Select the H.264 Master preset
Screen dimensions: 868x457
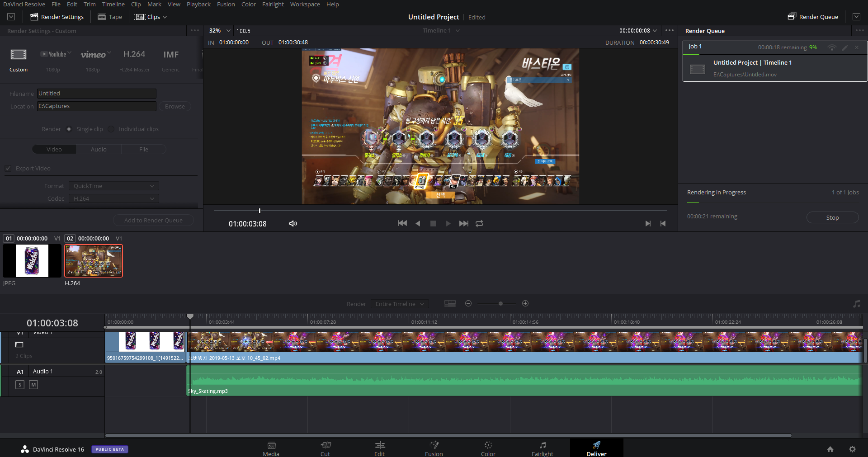(x=134, y=61)
